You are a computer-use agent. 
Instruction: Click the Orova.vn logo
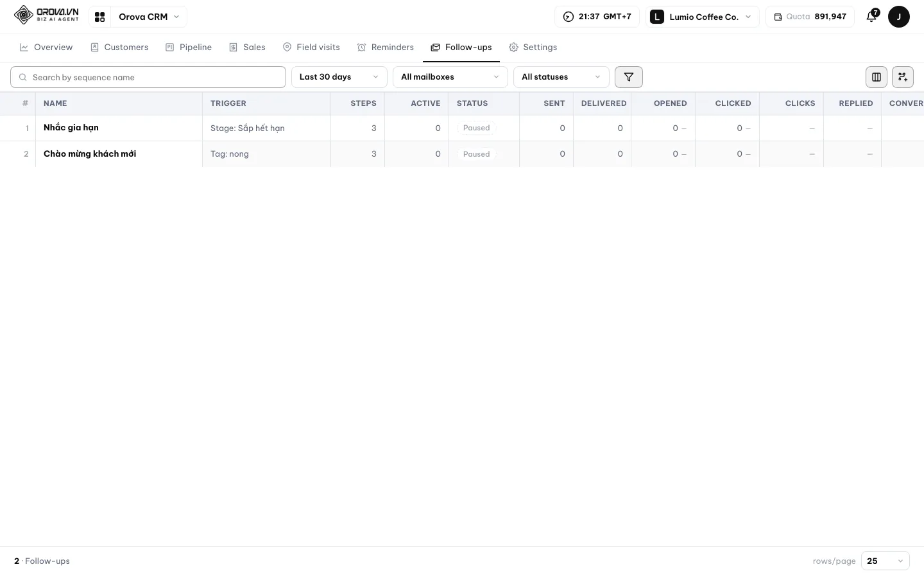coord(46,15)
